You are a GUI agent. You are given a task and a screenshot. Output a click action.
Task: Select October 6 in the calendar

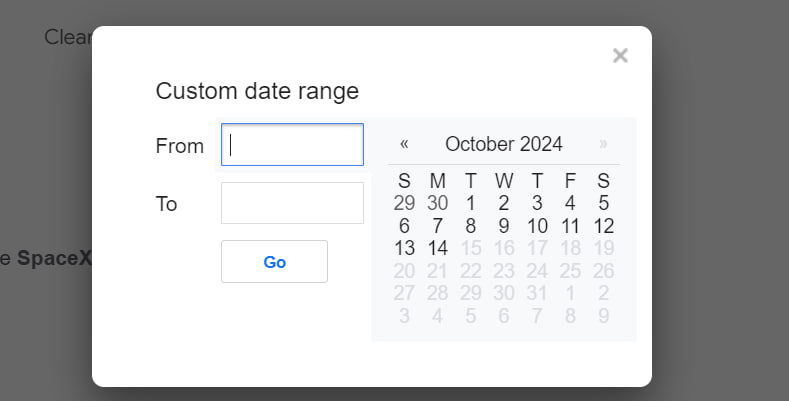point(404,226)
